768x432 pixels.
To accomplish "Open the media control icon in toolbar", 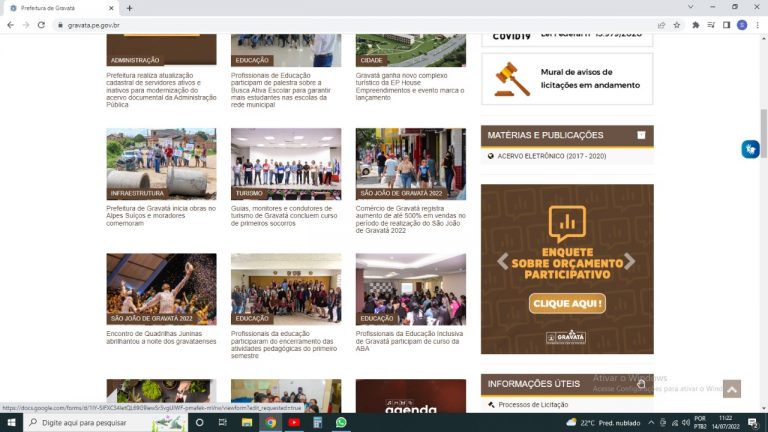I will (711, 25).
